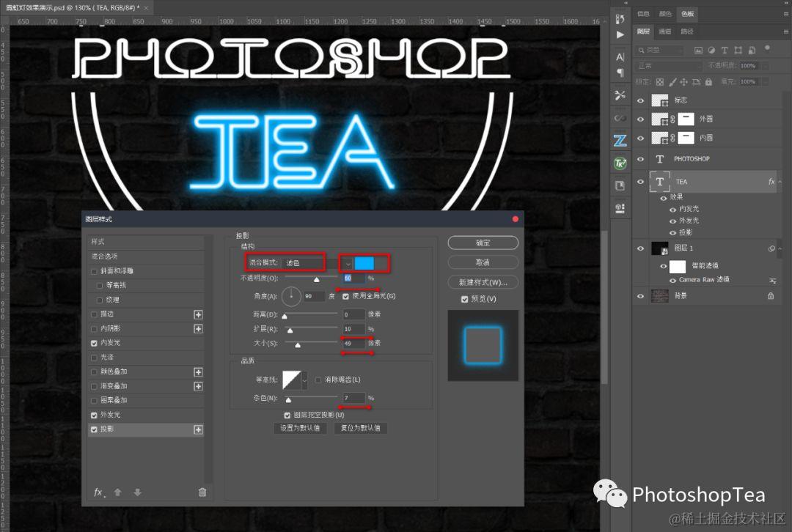Disable the 内发光 effect checkbox

click(x=94, y=343)
